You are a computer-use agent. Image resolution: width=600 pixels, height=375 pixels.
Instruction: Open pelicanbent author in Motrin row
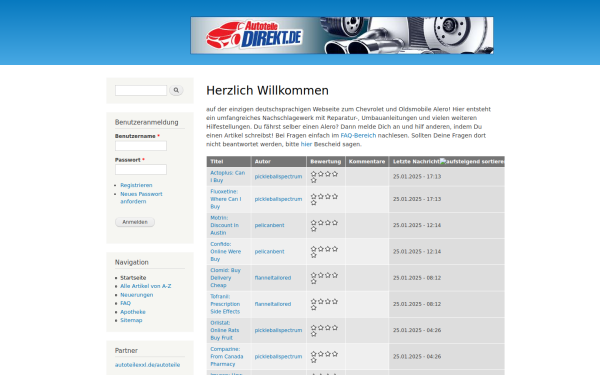coord(269,225)
